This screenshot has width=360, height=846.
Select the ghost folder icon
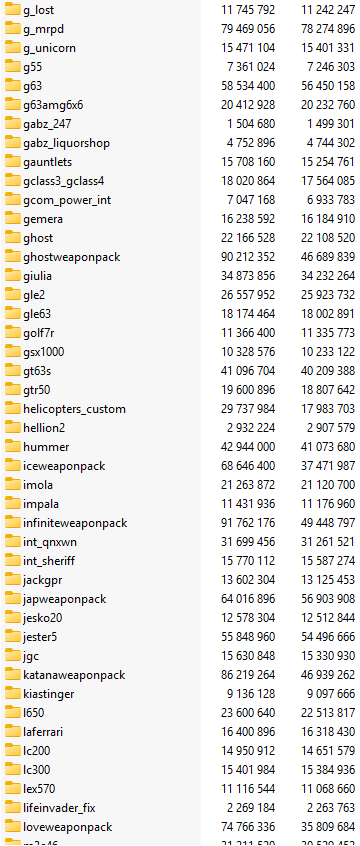(x=12, y=237)
